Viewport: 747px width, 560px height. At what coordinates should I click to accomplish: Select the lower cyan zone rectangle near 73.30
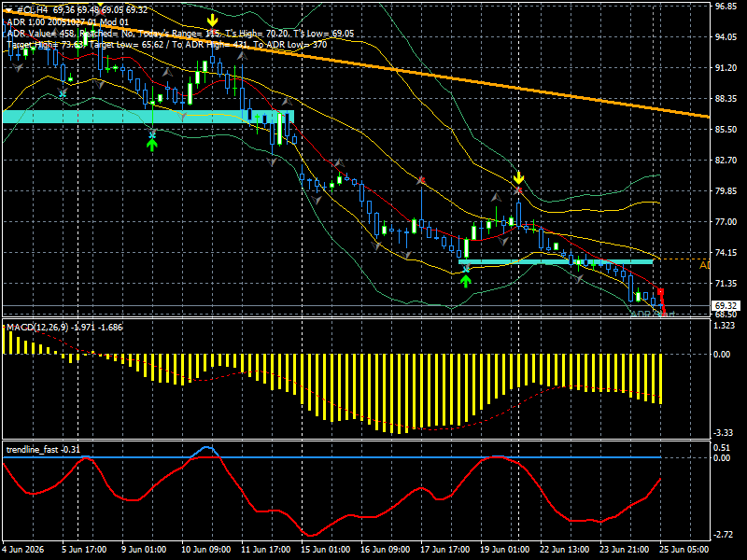click(556, 261)
